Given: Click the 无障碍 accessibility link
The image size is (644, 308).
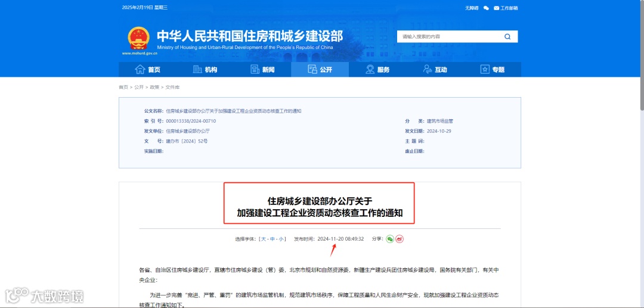Looking at the screenshot, I should click(472, 8).
